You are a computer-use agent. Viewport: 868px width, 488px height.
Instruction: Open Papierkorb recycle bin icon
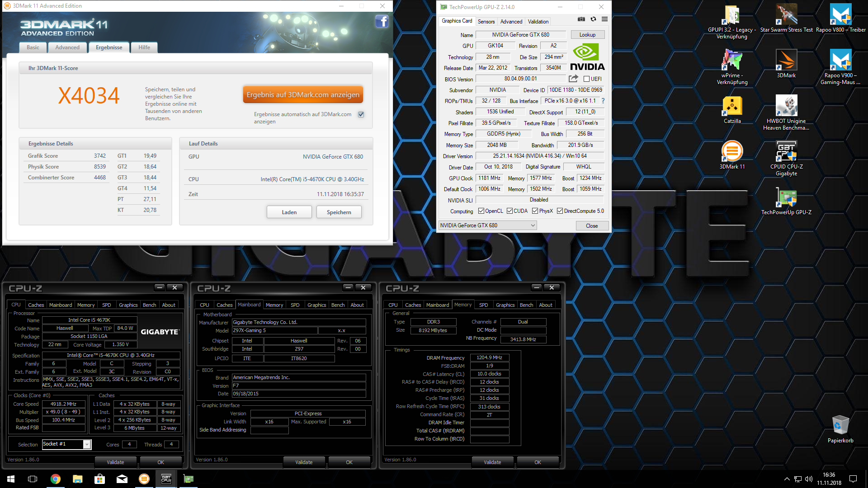(840, 429)
